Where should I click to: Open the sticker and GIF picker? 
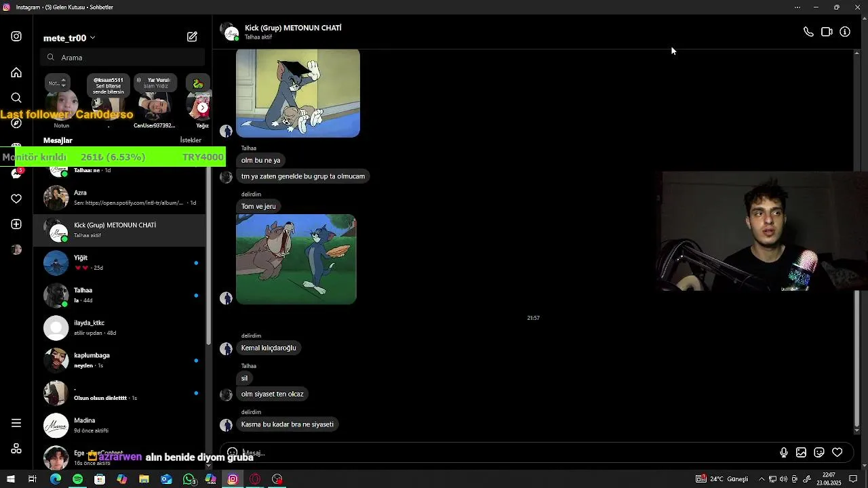click(x=819, y=453)
